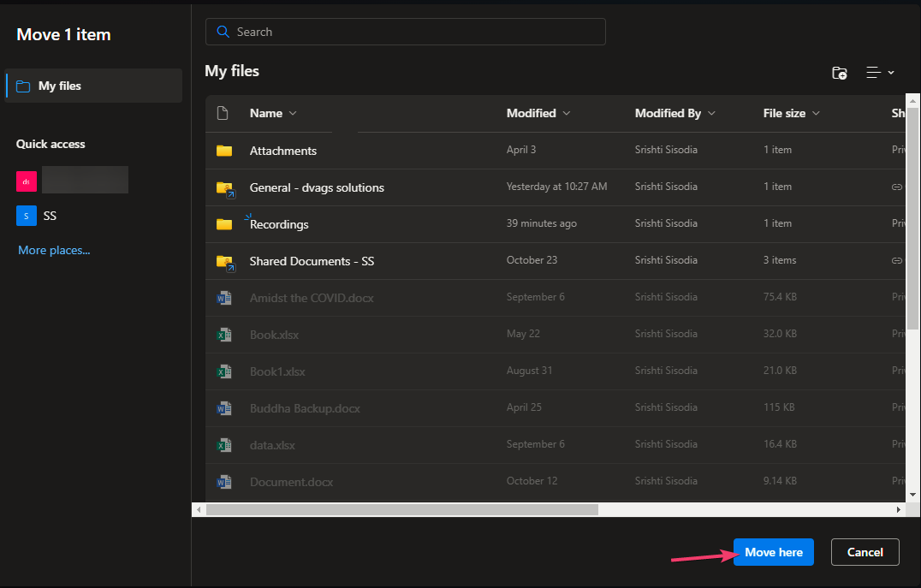Screen dimensions: 921x588
Task: Click the horizontal scrollbar at the bottom
Action: pos(402,509)
